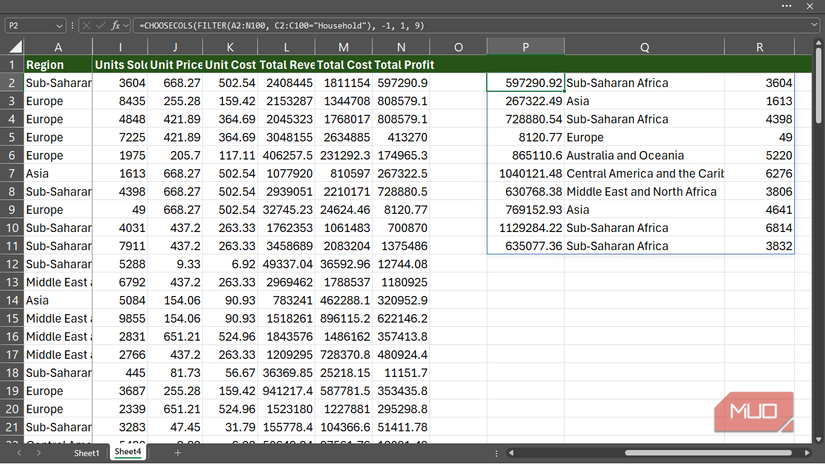The image size is (825, 464).
Task: Select row 1 header
Action: pos(12,65)
